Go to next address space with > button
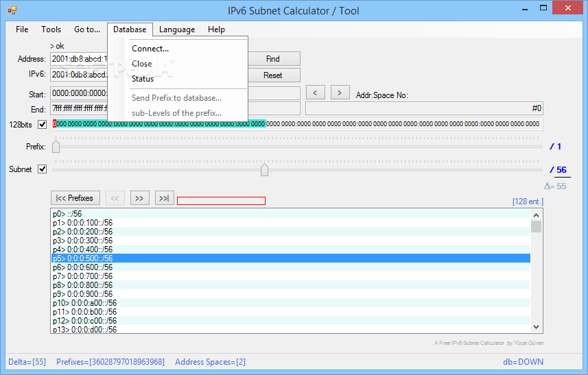 (340, 93)
